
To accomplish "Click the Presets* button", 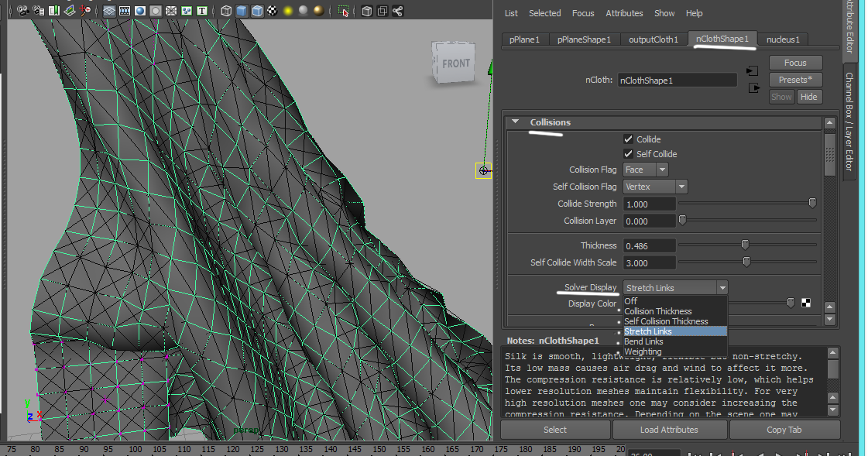I will (x=795, y=79).
